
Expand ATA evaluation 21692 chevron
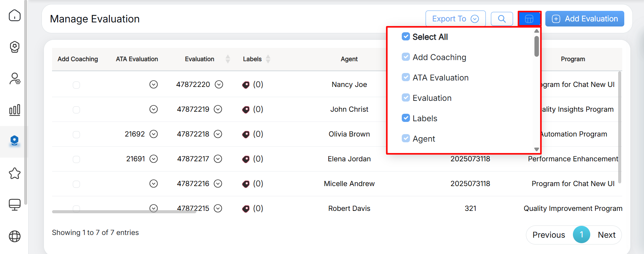click(154, 134)
